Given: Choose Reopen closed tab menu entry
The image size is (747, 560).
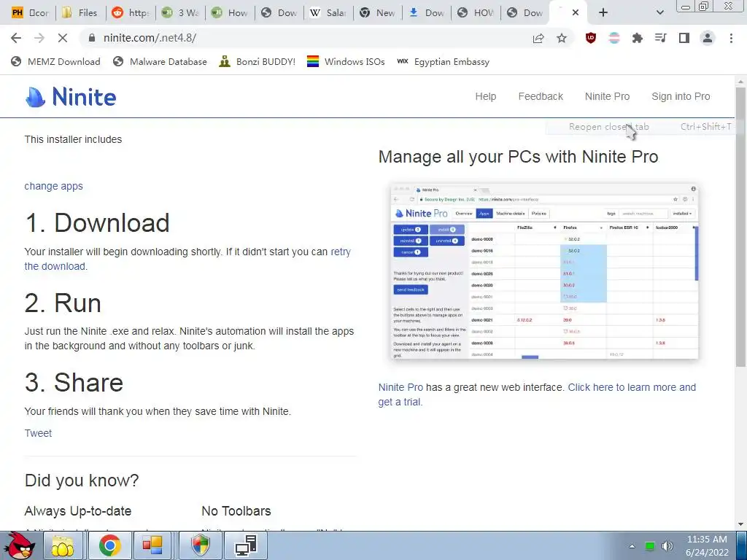Looking at the screenshot, I should [x=640, y=127].
